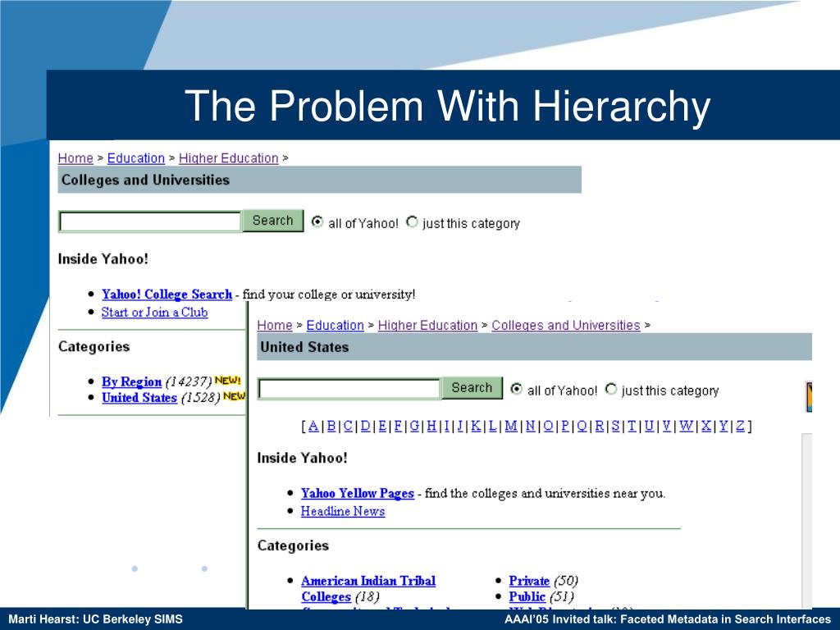Select 'all of Yahoo!' on Colleges and Universities page
Screen dimensions: 840x630
(x=317, y=221)
